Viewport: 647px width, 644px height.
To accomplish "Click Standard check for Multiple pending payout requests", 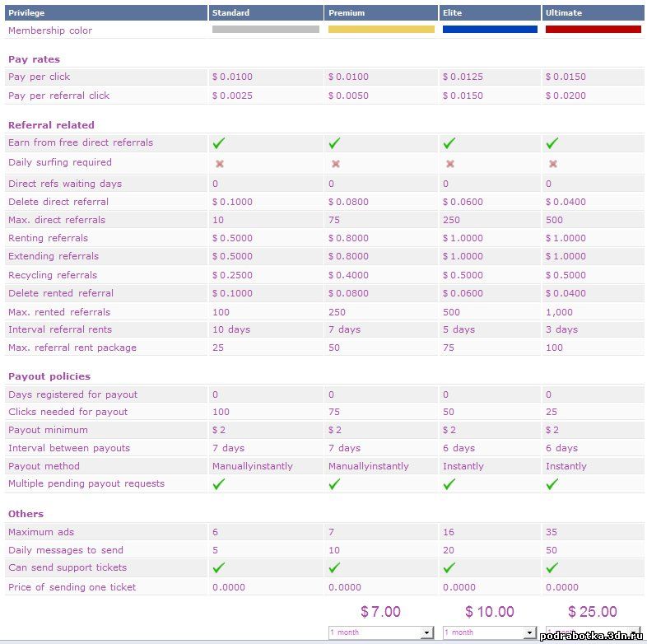I will [219, 484].
